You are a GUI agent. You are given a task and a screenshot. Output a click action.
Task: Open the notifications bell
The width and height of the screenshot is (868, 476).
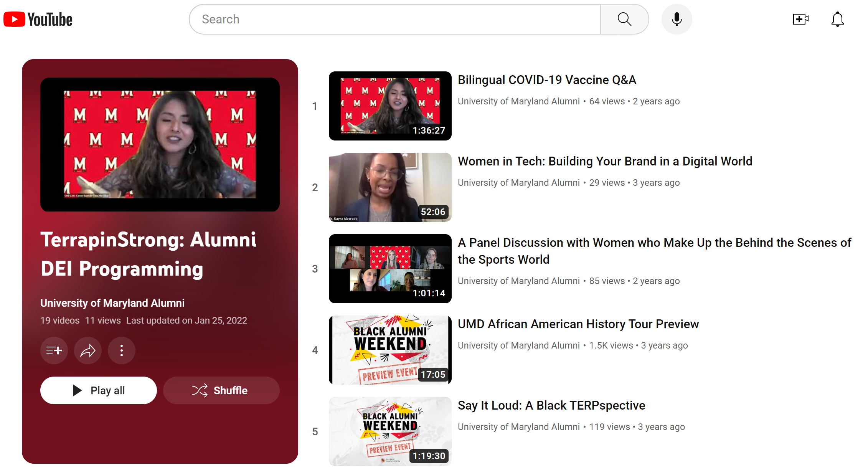click(837, 19)
